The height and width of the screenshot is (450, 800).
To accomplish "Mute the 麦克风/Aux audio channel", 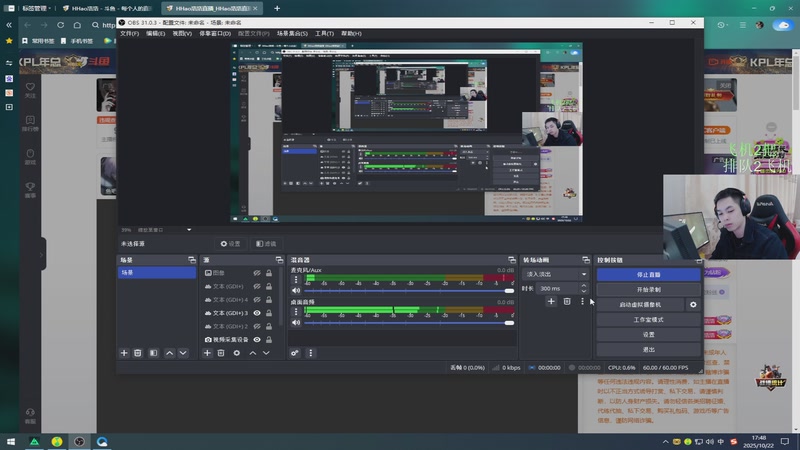I will (296, 290).
